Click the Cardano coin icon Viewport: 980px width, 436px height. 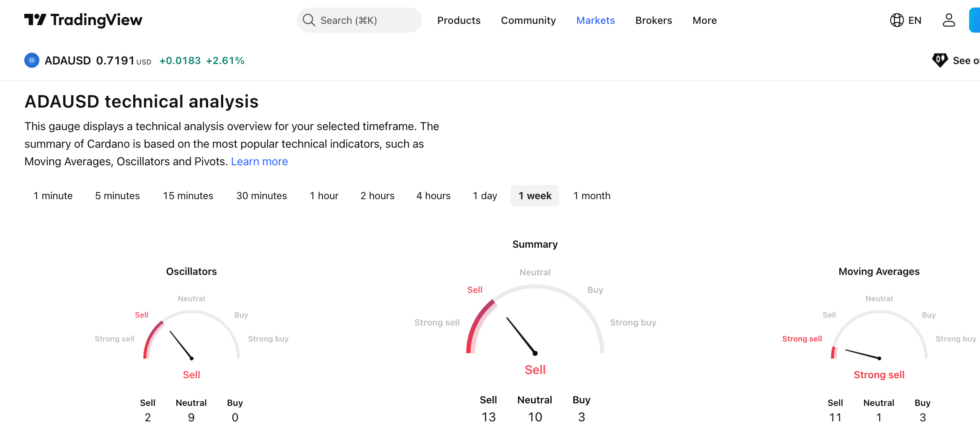(32, 61)
